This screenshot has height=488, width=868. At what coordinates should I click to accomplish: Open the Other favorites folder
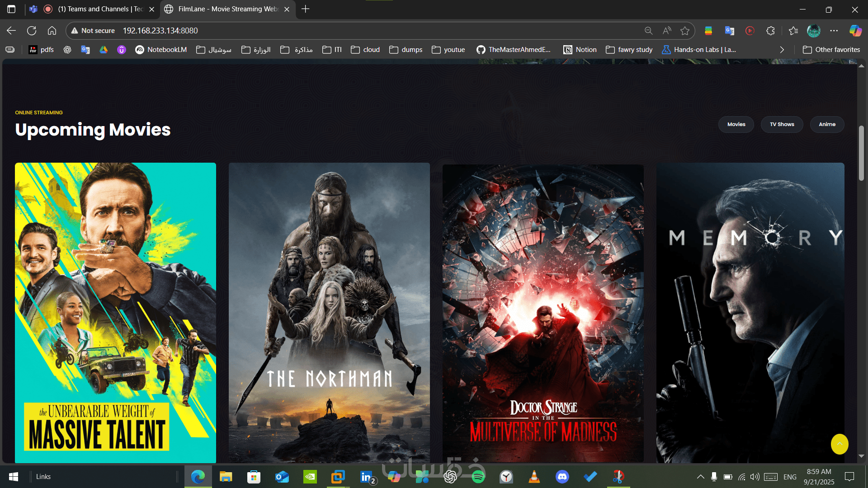831,50
